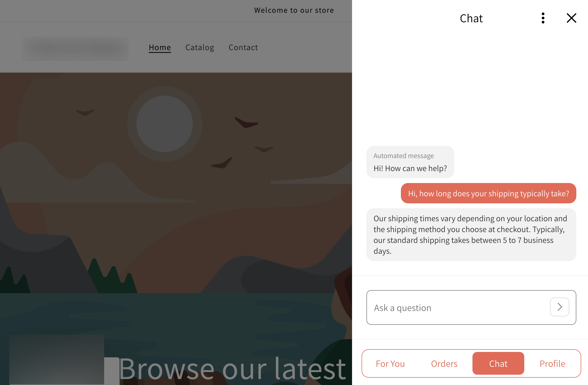Select the Profile tab icon

[x=552, y=363]
